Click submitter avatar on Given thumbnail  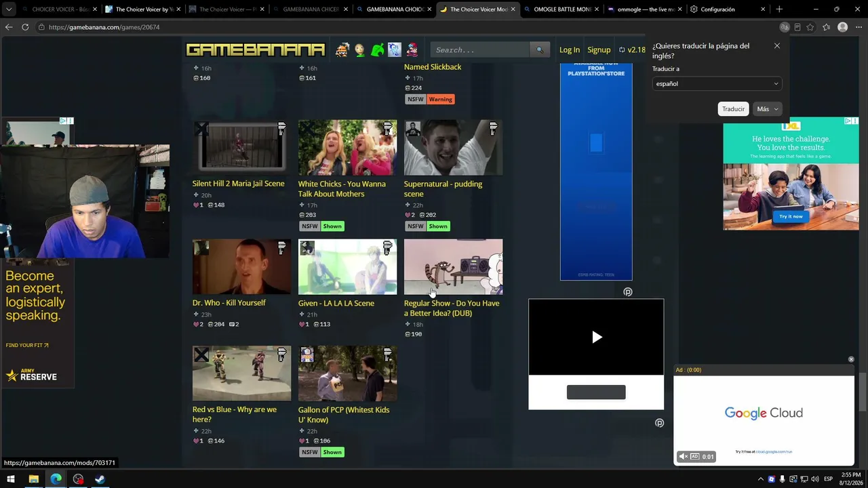click(307, 248)
